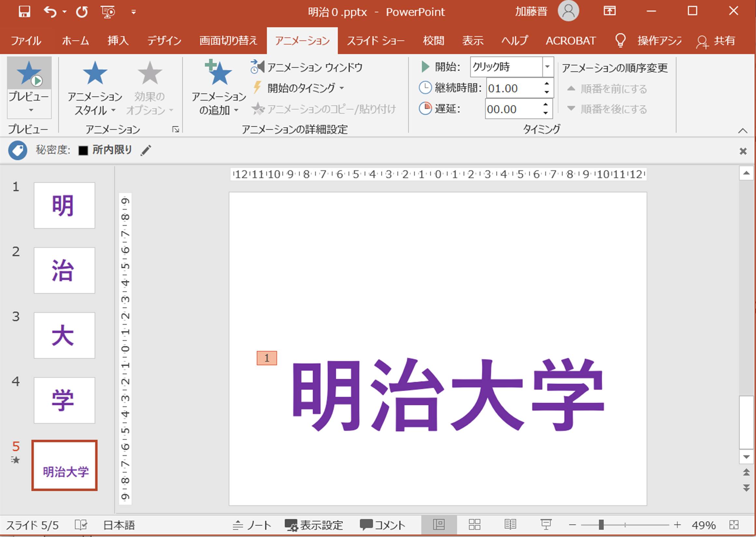Open the 開始 start timing dropdown

click(547, 67)
